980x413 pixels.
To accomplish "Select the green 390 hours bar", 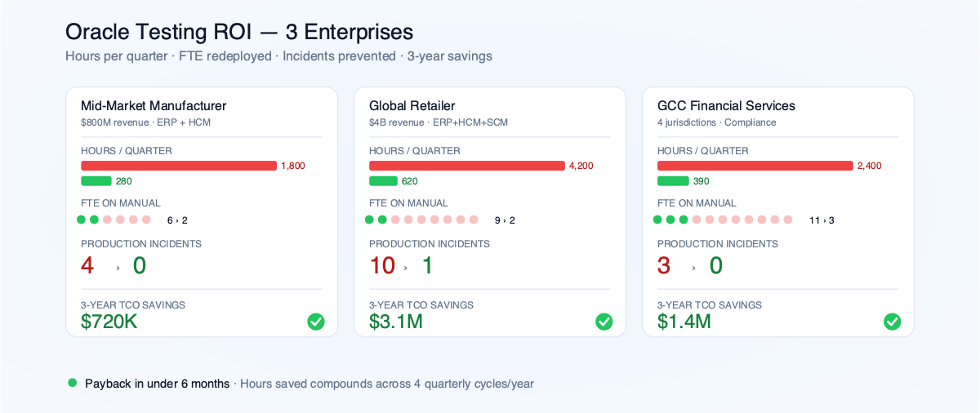I will 673,181.
